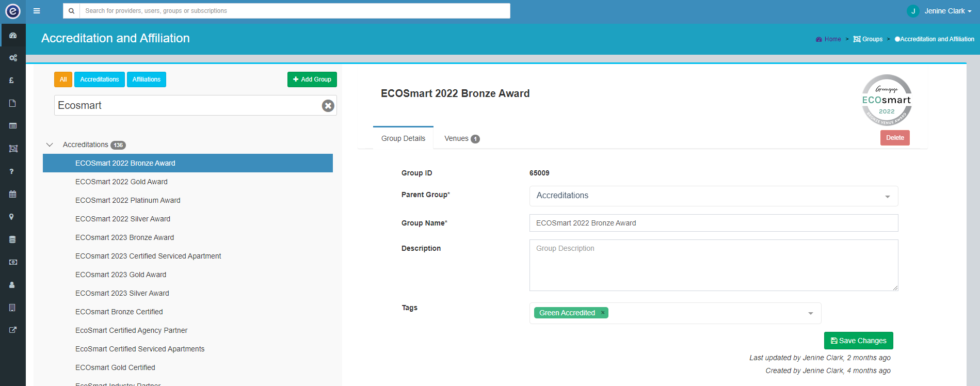
Task: Open the dashboard sidebar icon
Action: click(x=13, y=36)
